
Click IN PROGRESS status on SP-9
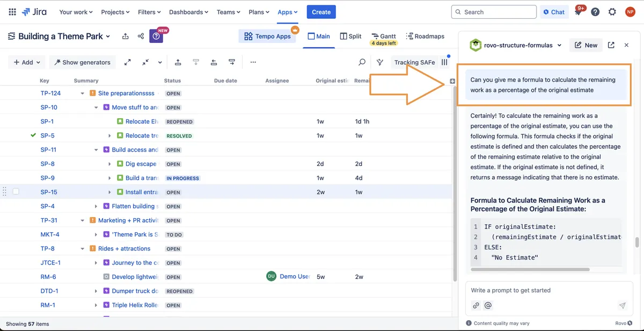(x=182, y=178)
